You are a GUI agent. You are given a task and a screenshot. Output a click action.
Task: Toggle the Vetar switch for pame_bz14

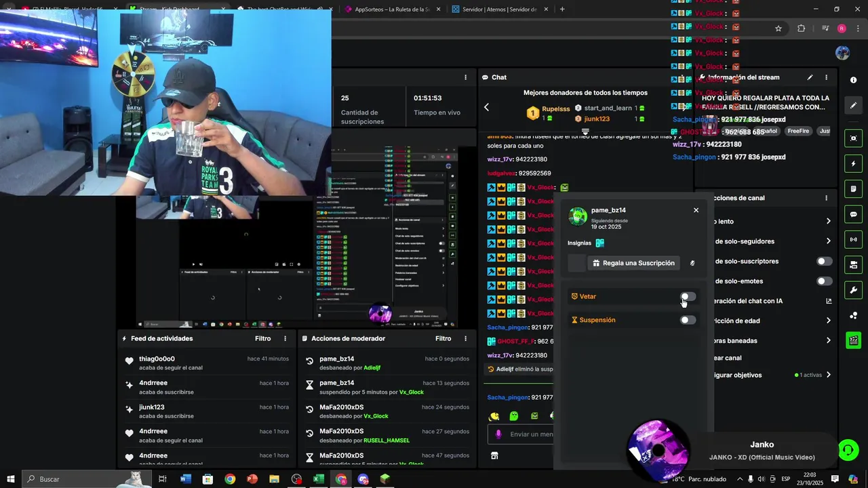click(x=688, y=297)
